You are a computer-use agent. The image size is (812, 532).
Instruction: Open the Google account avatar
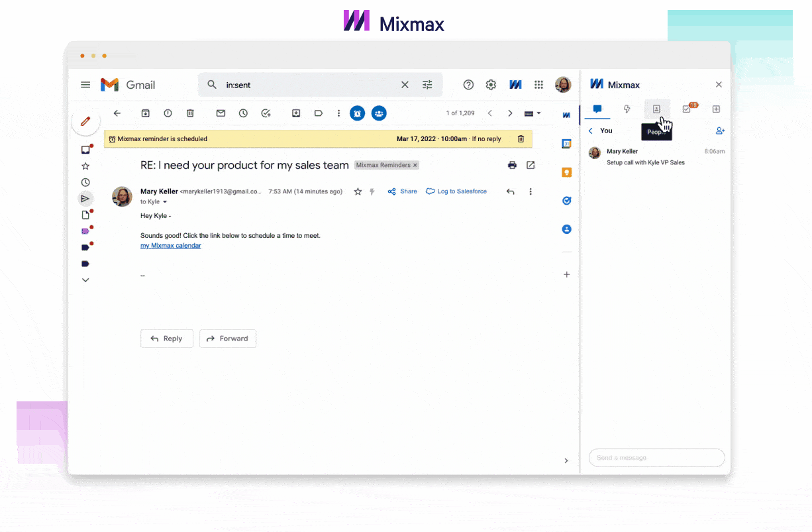coord(563,85)
